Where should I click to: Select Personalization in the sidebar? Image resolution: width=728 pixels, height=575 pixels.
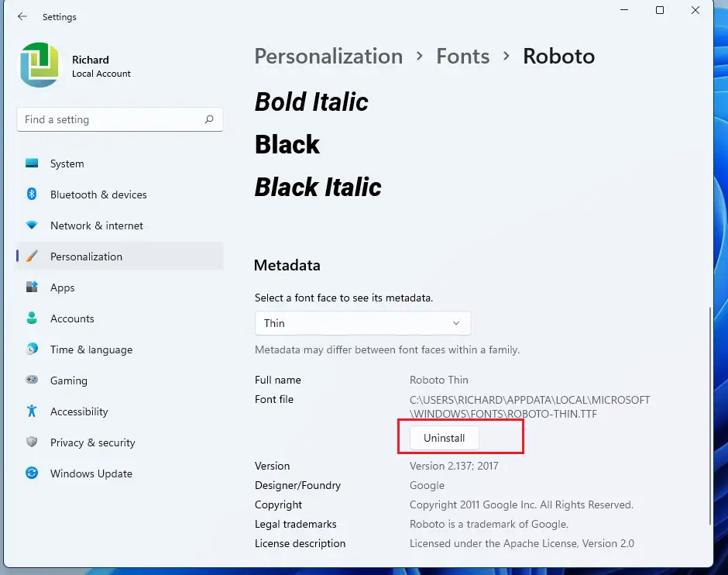pos(120,257)
